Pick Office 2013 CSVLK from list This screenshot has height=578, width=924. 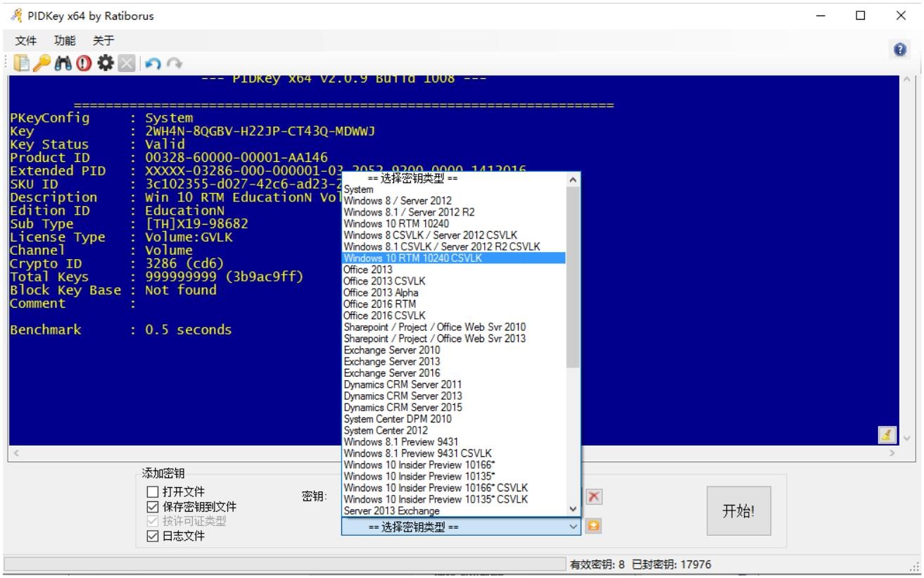click(454, 281)
